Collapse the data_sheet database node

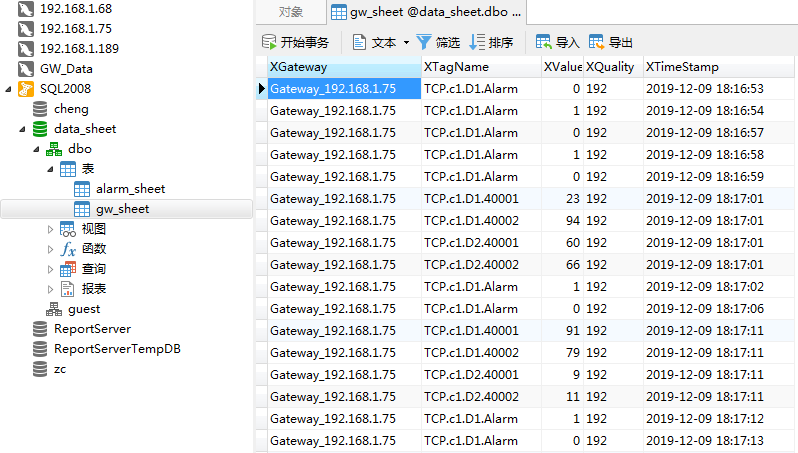[22, 129]
